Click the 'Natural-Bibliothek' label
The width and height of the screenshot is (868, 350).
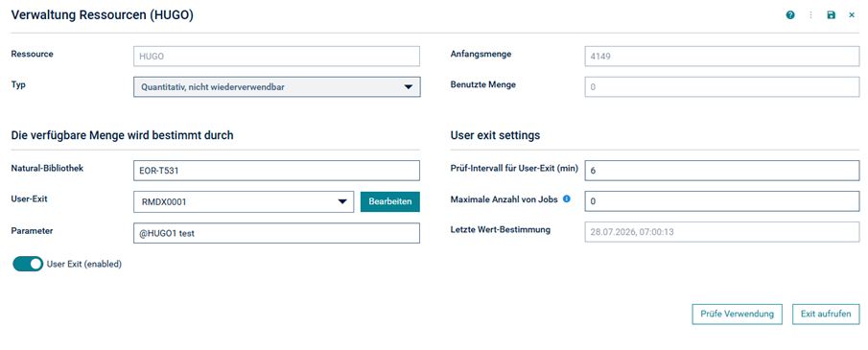[x=47, y=169]
